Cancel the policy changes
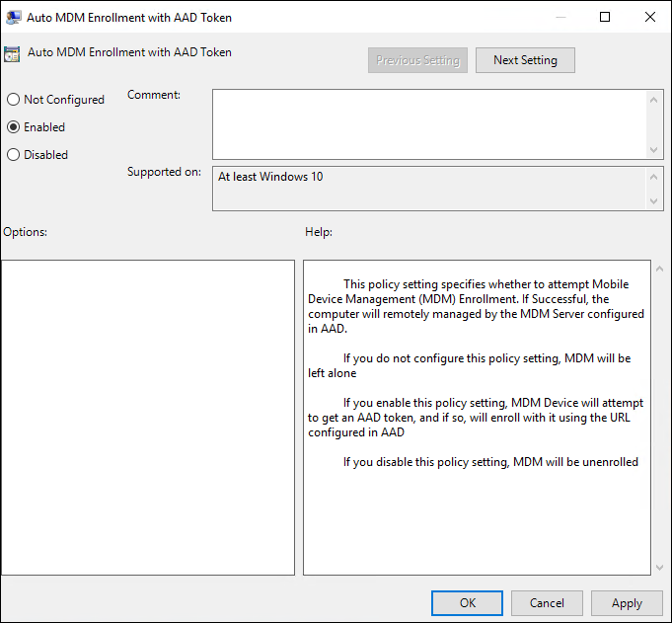The image size is (672, 623). click(x=547, y=603)
